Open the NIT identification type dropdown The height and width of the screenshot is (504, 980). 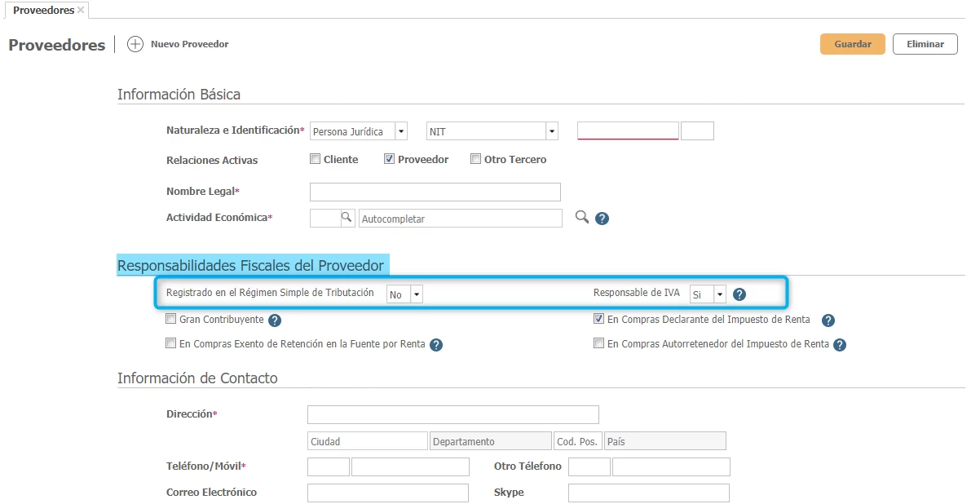click(x=551, y=131)
